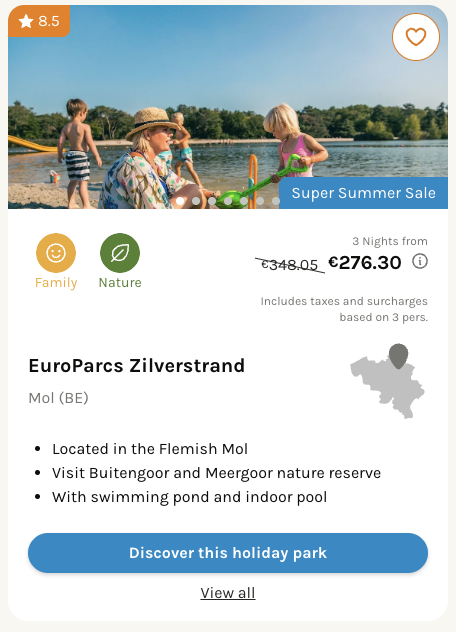Click the price info icon
Image resolution: width=456 pixels, height=632 pixels.
tap(420, 261)
